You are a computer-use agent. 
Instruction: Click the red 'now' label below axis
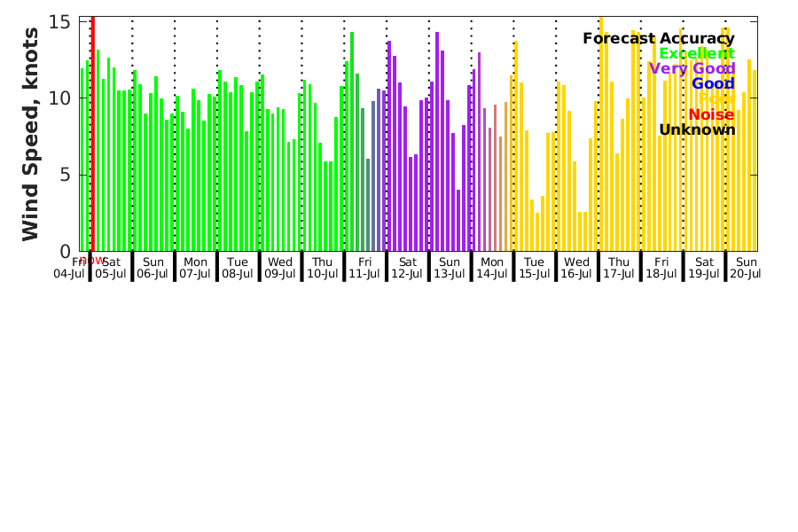pyautogui.click(x=91, y=261)
